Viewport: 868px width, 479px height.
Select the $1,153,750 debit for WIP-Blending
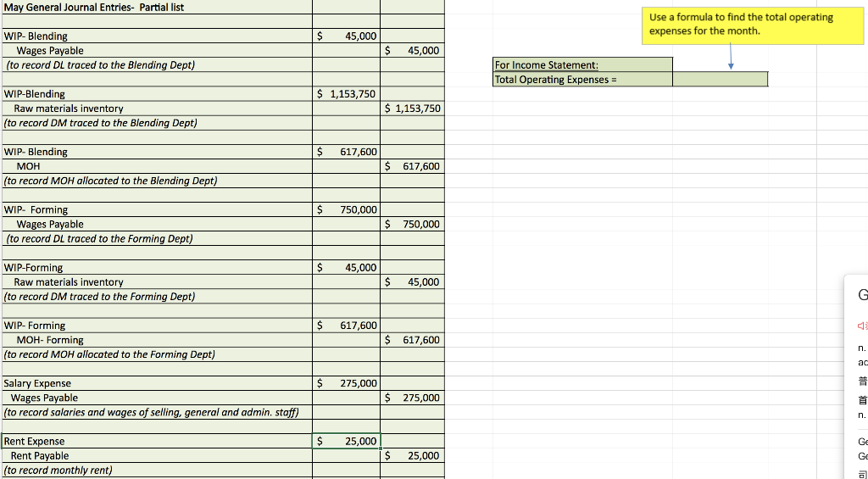(x=347, y=94)
